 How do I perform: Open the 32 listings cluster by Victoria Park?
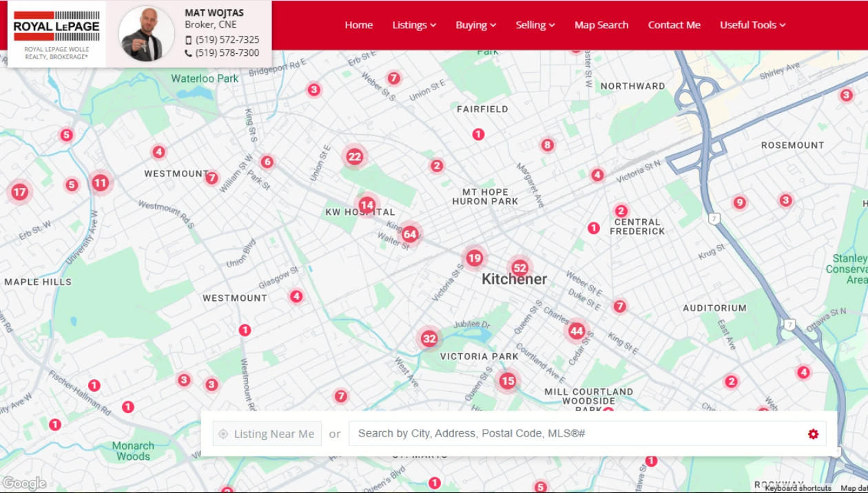(x=429, y=338)
